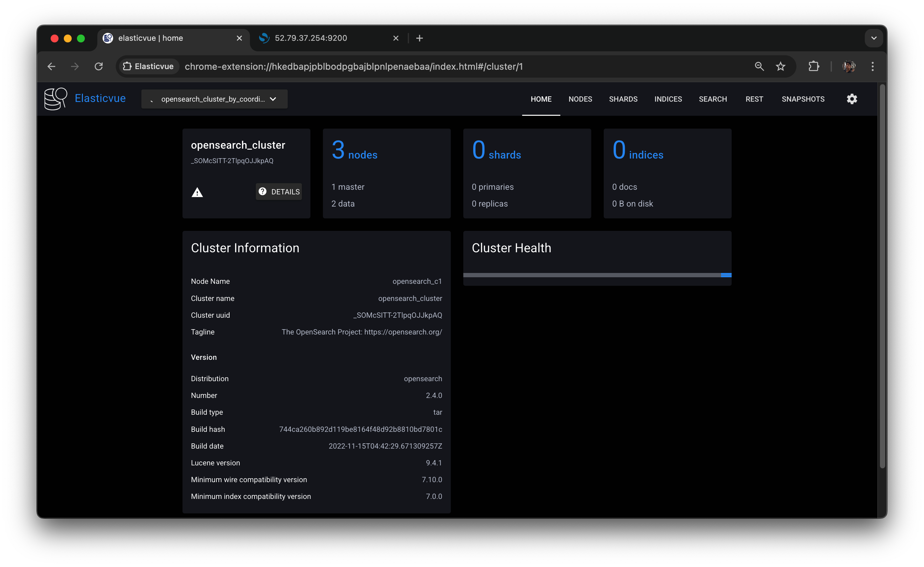Click the Elasticvue logo icon
924x567 pixels.
point(56,99)
